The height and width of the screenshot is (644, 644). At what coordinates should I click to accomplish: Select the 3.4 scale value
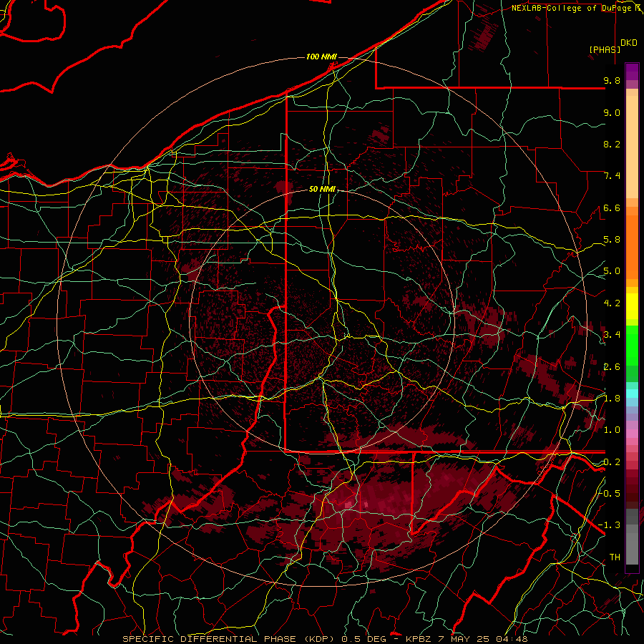(612, 335)
